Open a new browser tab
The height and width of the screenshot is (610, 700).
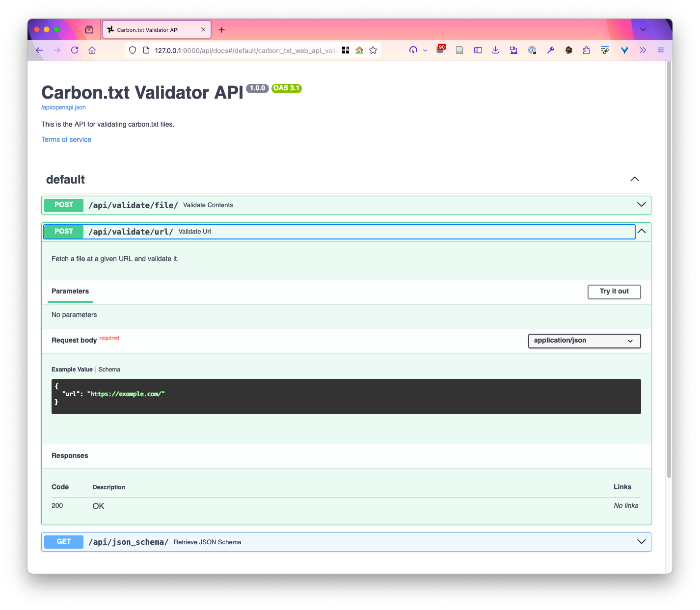tap(222, 30)
